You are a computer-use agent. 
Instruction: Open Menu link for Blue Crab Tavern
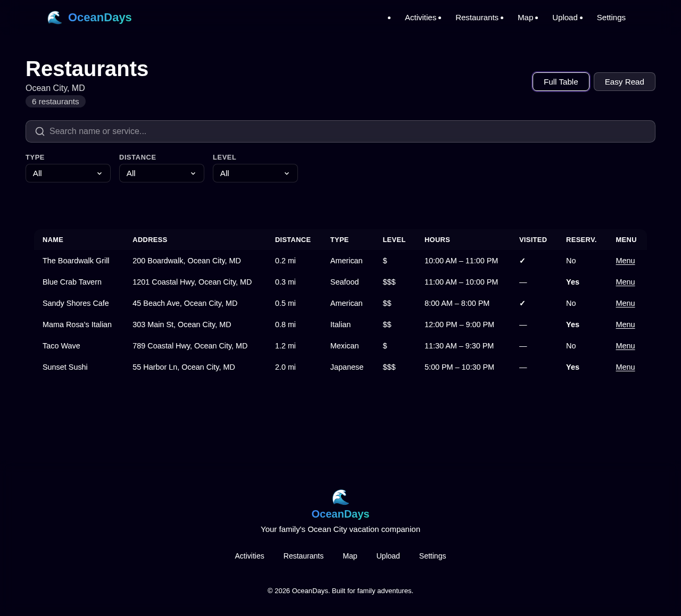point(625,282)
